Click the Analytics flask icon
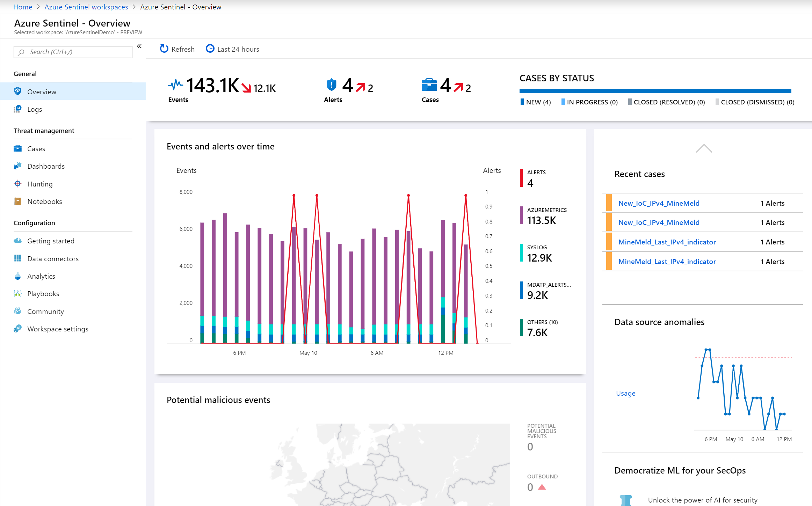812x506 pixels. (17, 276)
